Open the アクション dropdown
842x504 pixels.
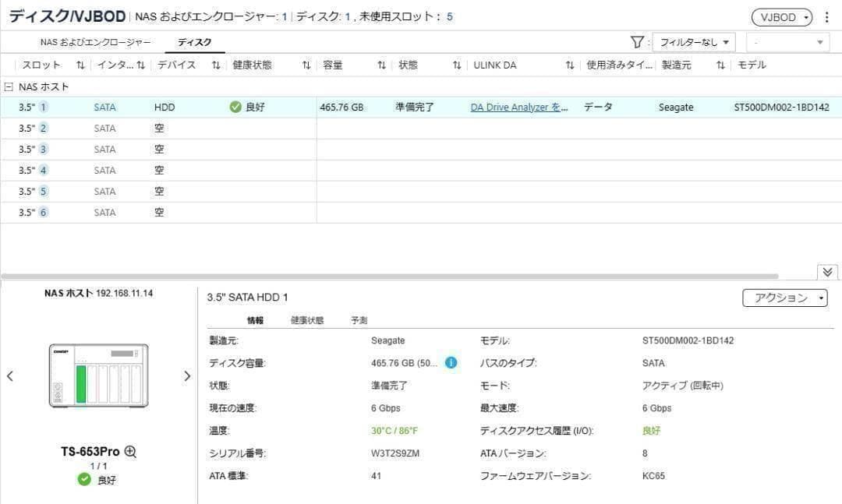(785, 297)
